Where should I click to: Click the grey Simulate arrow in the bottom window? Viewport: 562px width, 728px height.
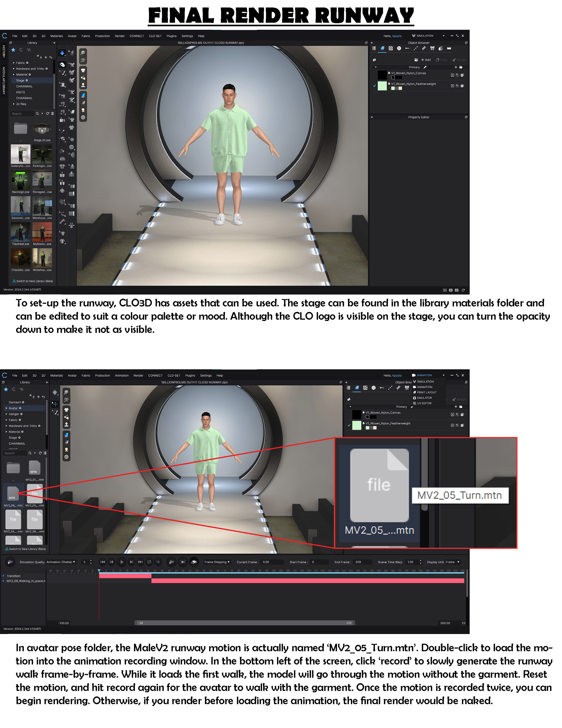[x=55, y=393]
